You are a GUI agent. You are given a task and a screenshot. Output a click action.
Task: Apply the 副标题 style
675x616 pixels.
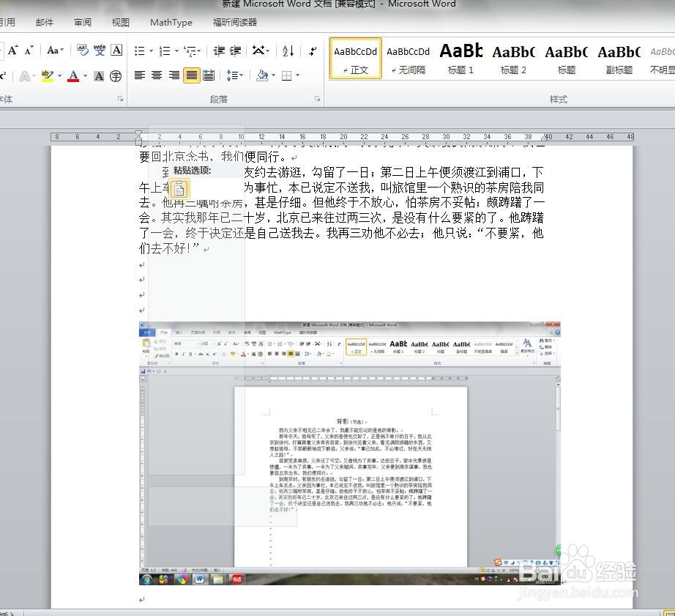(x=619, y=59)
